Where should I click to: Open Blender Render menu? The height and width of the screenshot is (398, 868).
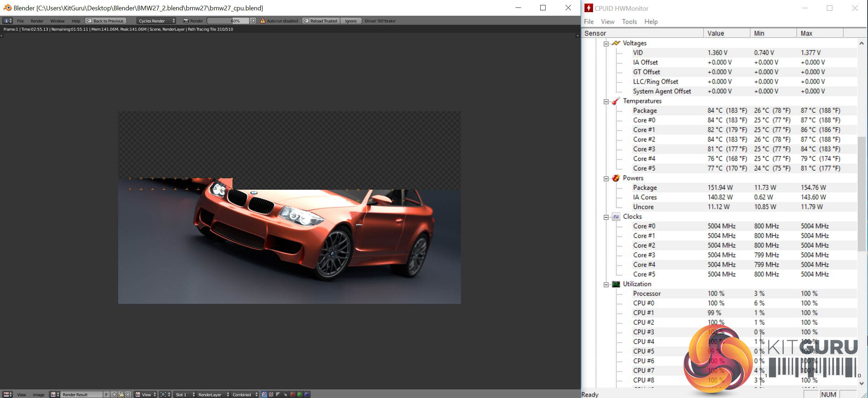click(x=37, y=21)
